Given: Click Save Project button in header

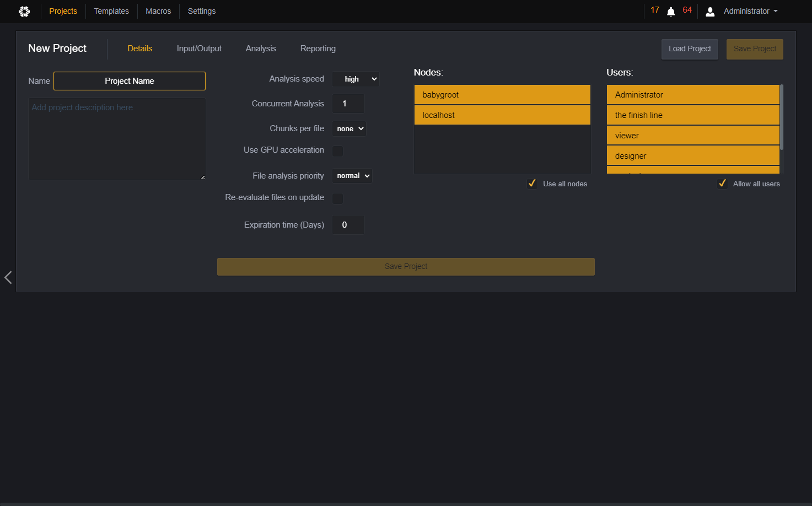Looking at the screenshot, I should click(755, 49).
